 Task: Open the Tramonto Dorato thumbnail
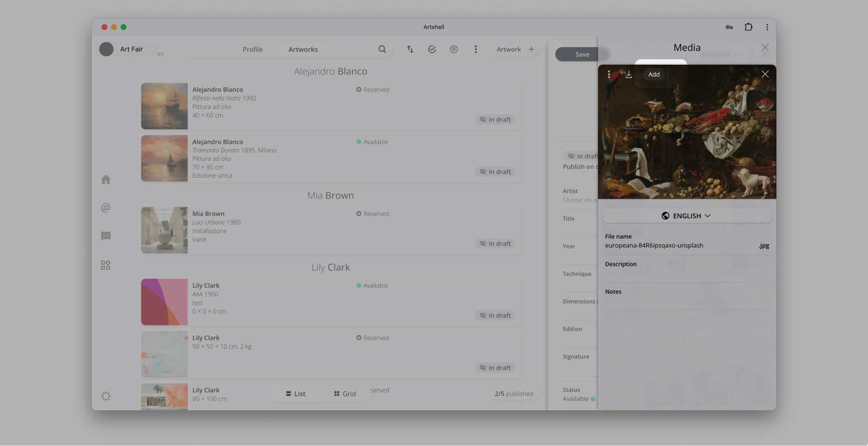[164, 158]
